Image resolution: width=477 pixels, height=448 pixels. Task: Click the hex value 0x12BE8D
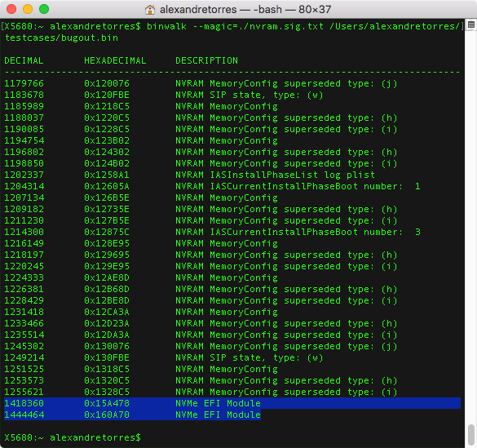coord(107,300)
